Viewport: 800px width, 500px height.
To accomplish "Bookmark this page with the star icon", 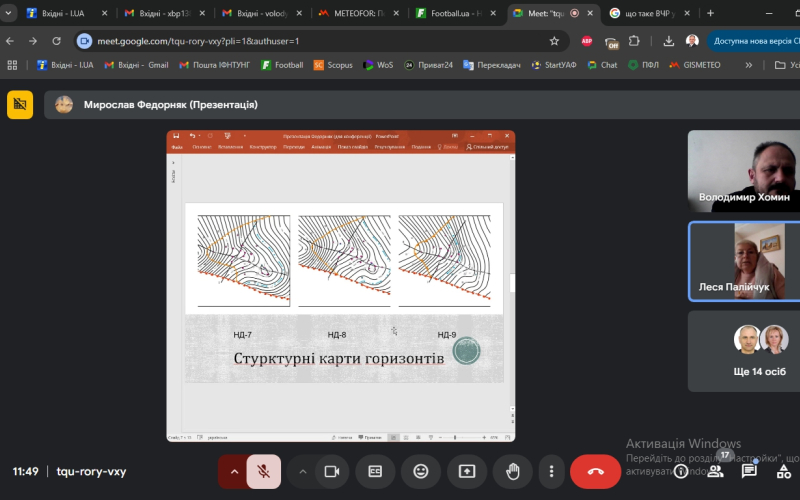I will point(554,41).
